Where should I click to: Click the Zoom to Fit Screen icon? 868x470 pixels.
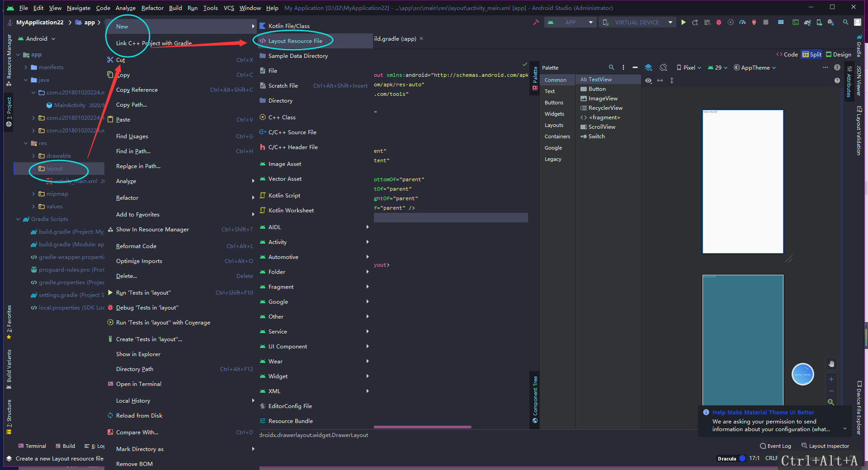[831, 402]
